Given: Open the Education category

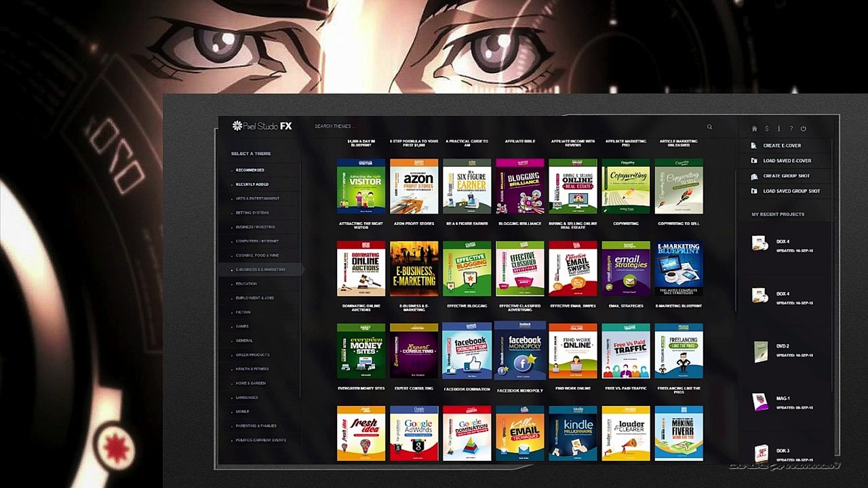Looking at the screenshot, I should [x=246, y=284].
